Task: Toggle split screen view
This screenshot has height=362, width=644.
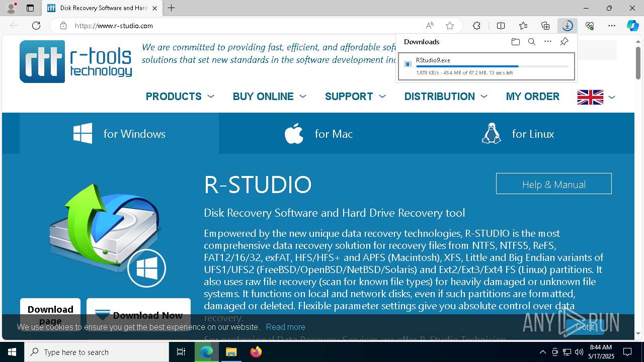Action: (501, 26)
